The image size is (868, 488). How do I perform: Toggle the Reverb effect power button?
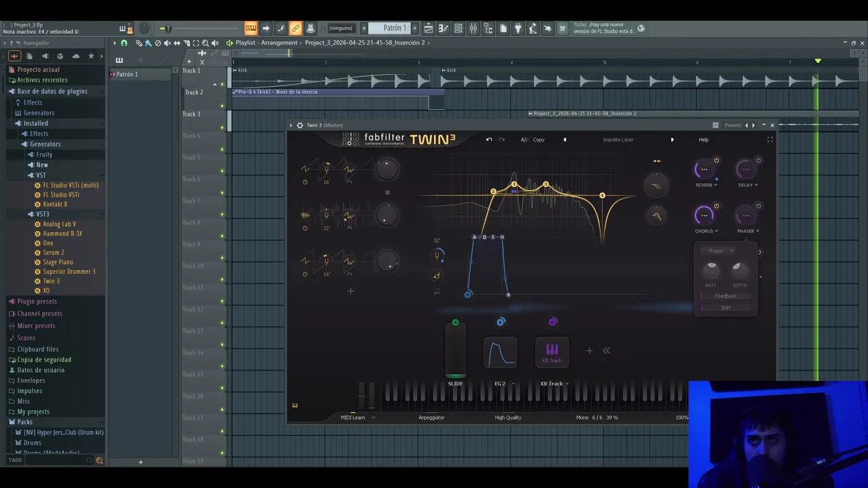(716, 161)
